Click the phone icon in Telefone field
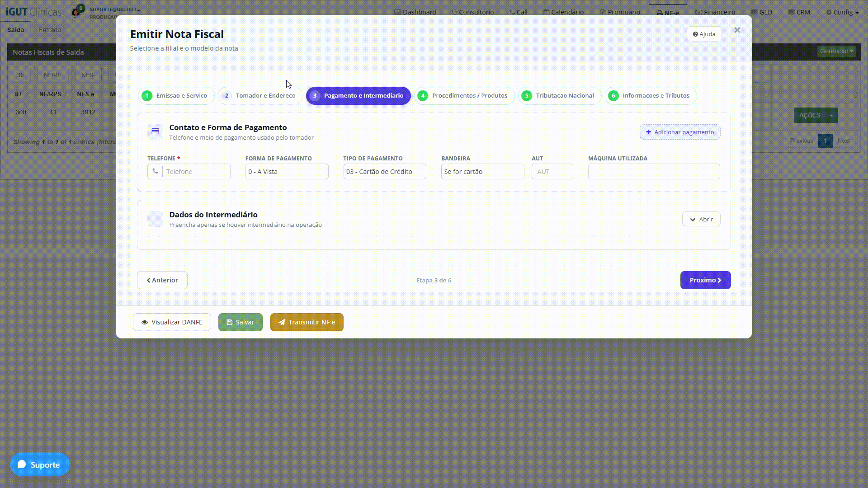The image size is (868, 488). [x=155, y=171]
